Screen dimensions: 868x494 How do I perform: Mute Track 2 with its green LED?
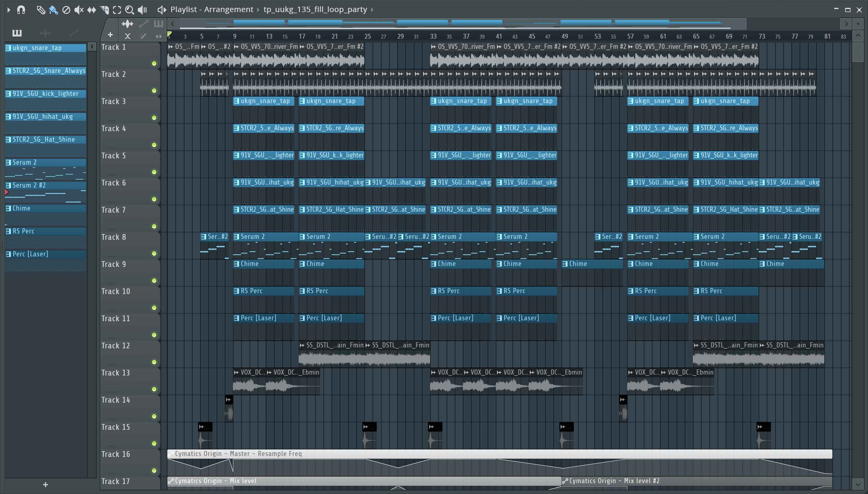pos(154,90)
